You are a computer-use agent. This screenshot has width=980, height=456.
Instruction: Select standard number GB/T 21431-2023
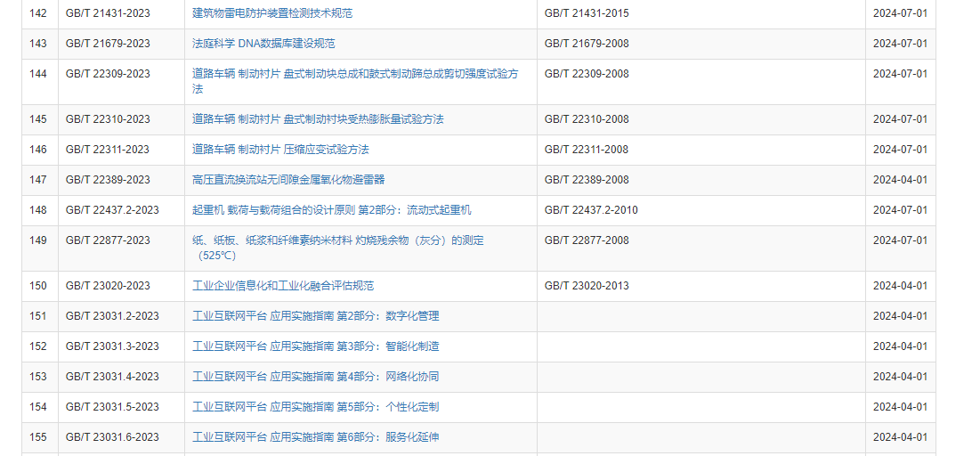point(108,13)
